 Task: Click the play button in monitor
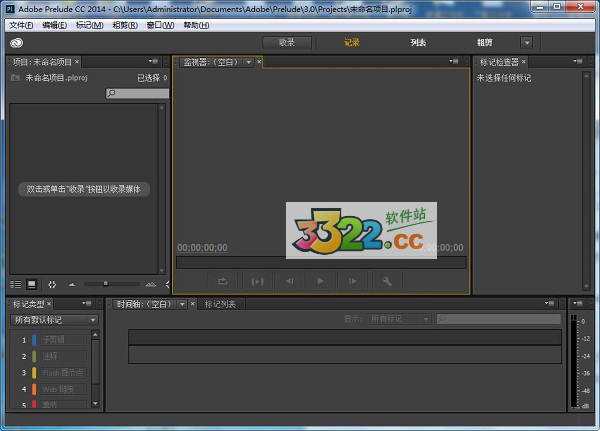[x=321, y=281]
